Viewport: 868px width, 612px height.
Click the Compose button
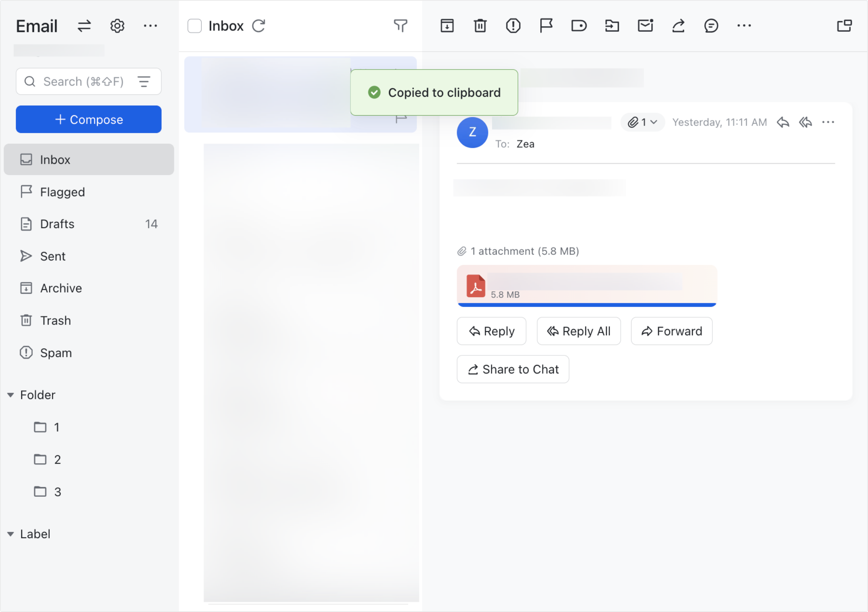tap(89, 119)
